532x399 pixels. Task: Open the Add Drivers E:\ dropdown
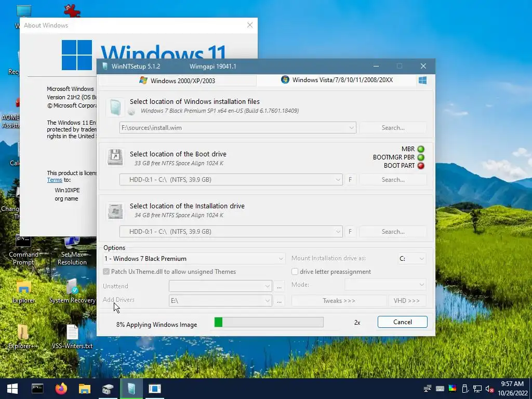(x=220, y=301)
